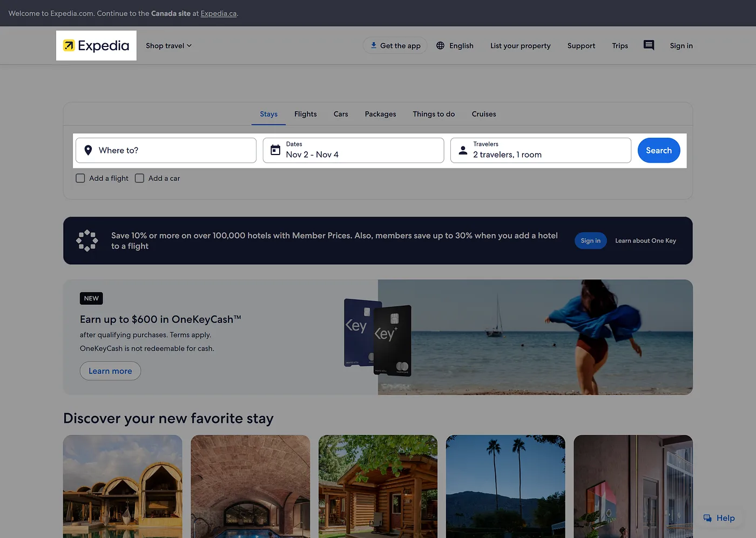The height and width of the screenshot is (538, 756).
Task: Click the person icon in Travelers field
Action: tap(463, 151)
